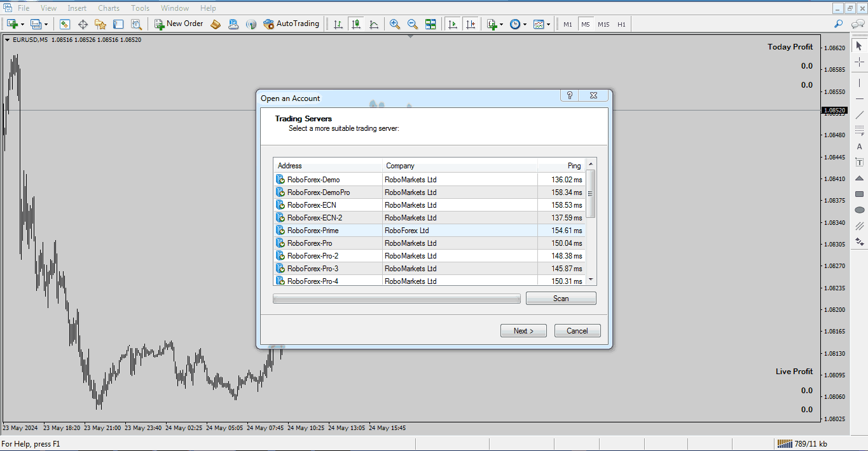Open the Profiles toolbar icon
The width and height of the screenshot is (868, 451).
[36, 24]
